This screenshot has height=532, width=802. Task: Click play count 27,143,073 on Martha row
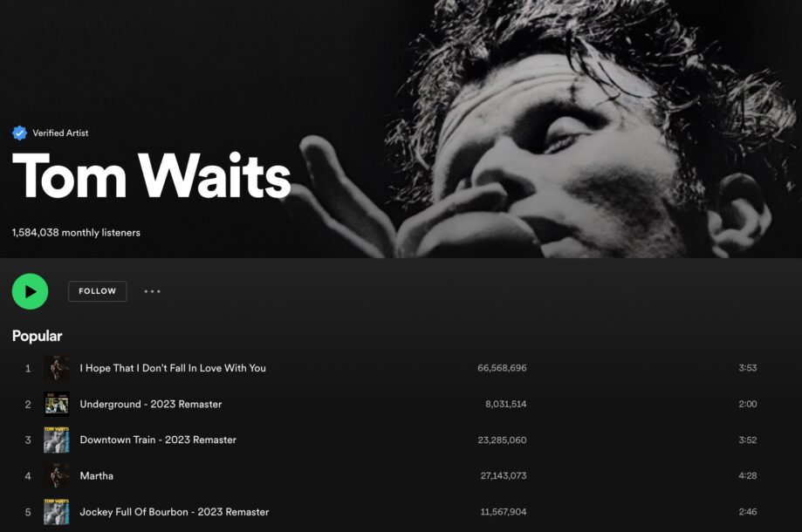point(504,476)
